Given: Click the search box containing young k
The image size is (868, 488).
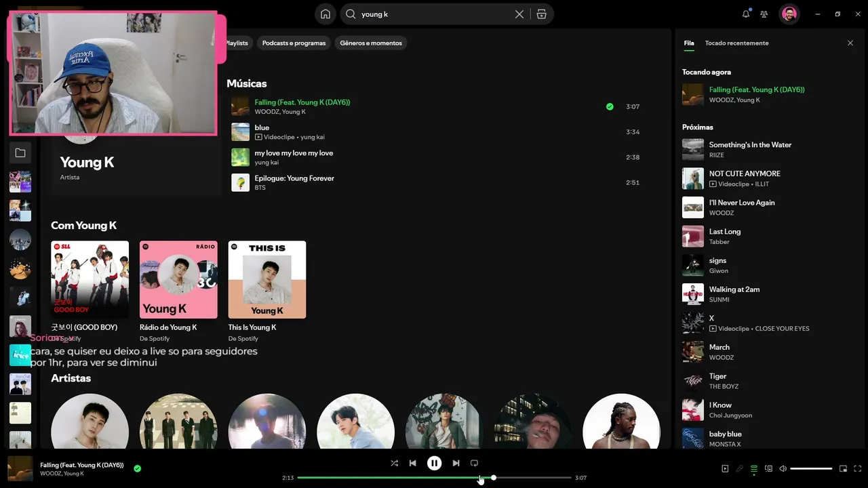Looking at the screenshot, I should point(434,14).
